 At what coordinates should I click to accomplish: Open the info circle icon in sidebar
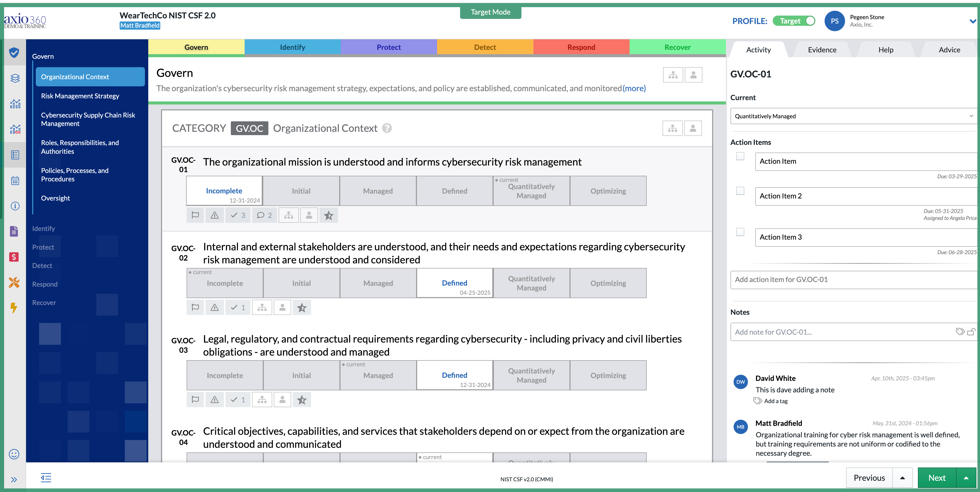[15, 206]
